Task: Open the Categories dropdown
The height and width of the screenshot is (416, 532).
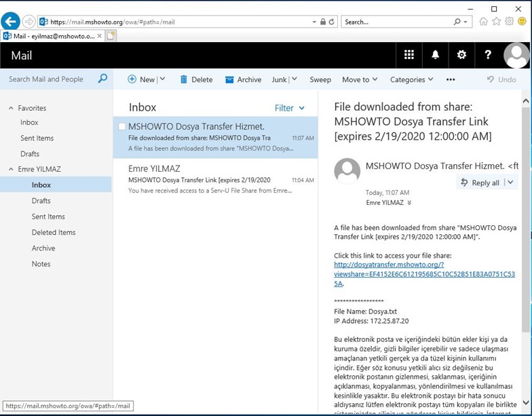Action: (x=411, y=79)
